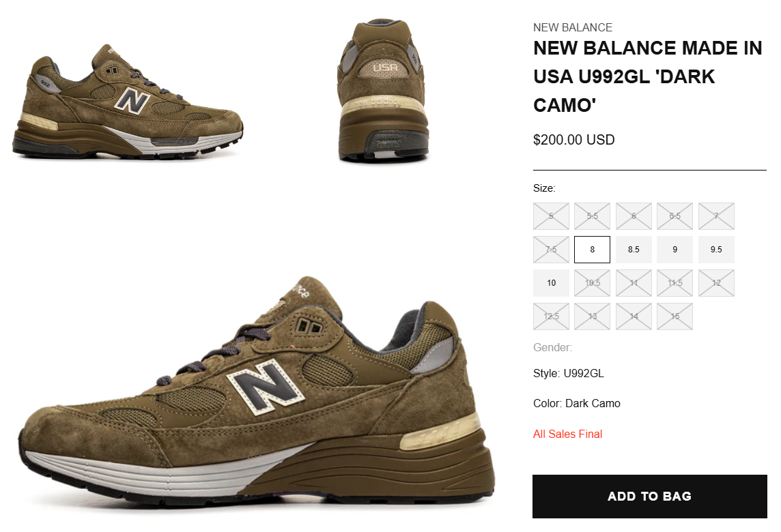
Task: Click the product title heading
Action: [x=647, y=76]
